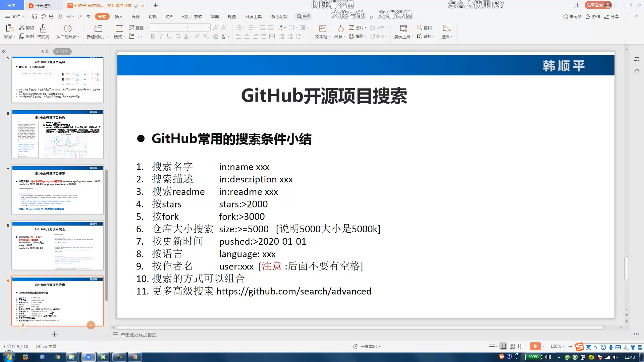Viewport: 644px width, 362px height.
Task: Toggle Subscript formatting
Action: [x=206, y=36]
